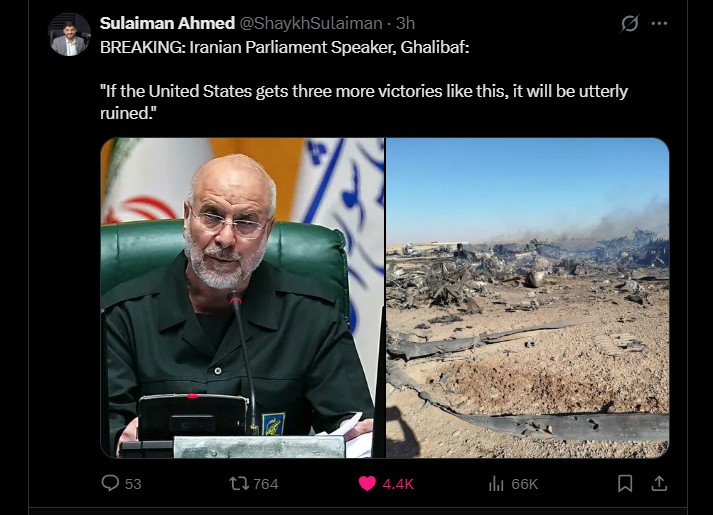713x515 pixels.
Task: Open view analytics bar chart icon
Action: click(x=496, y=484)
